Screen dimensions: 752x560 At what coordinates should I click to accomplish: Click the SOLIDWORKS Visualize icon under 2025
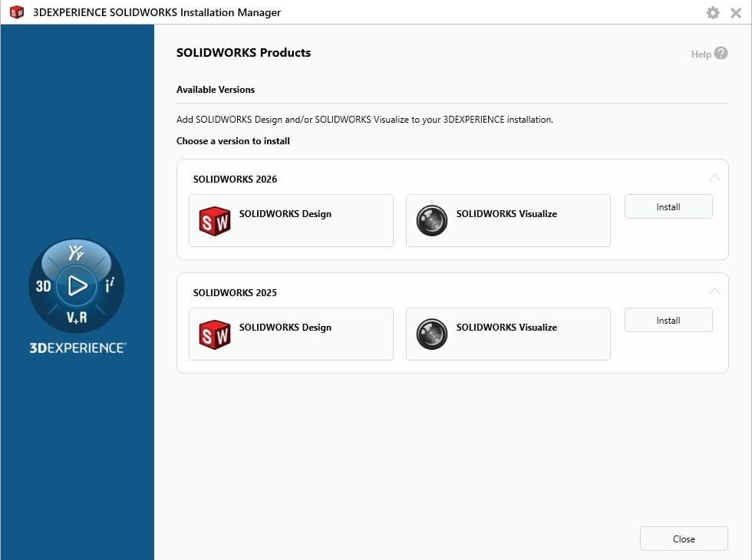tap(432, 334)
